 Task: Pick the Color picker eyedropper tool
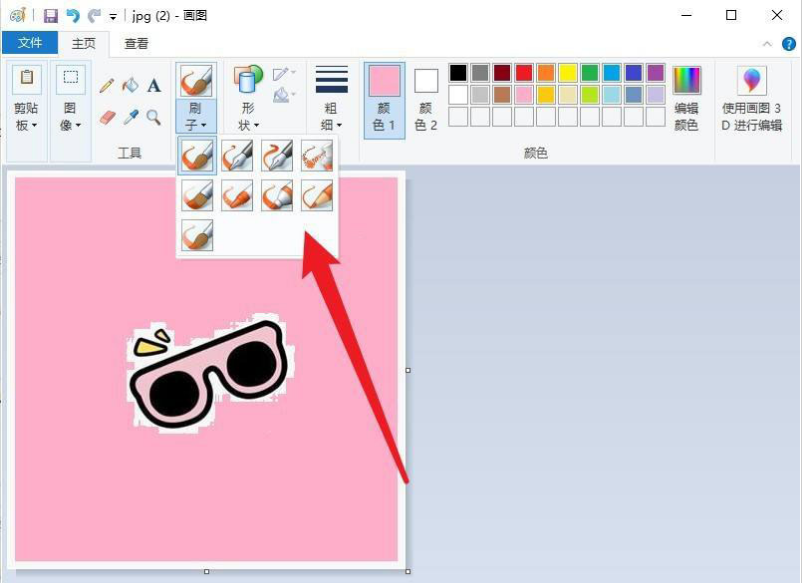click(130, 117)
